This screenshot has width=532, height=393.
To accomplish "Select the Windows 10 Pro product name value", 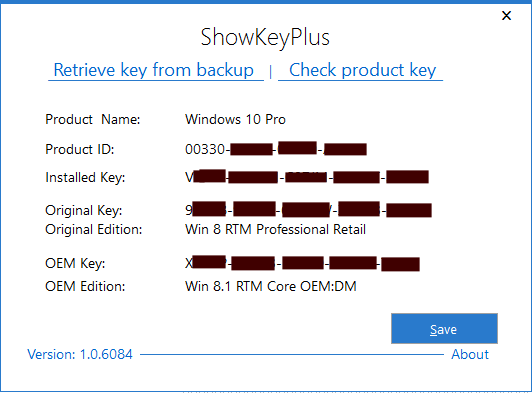I will point(235,119).
